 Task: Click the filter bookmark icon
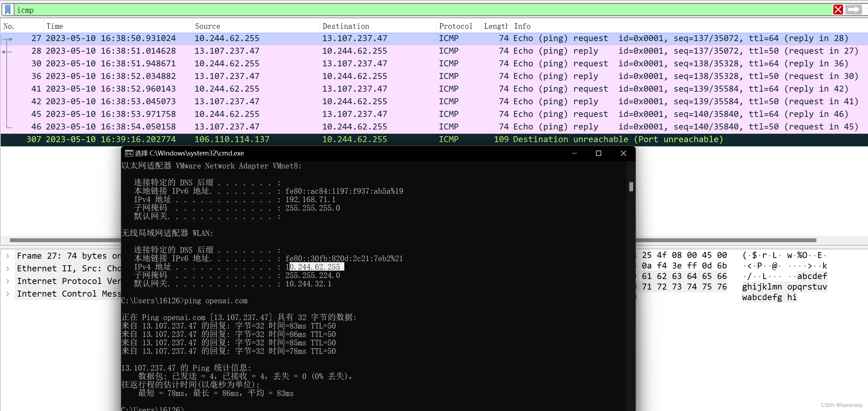(x=8, y=9)
